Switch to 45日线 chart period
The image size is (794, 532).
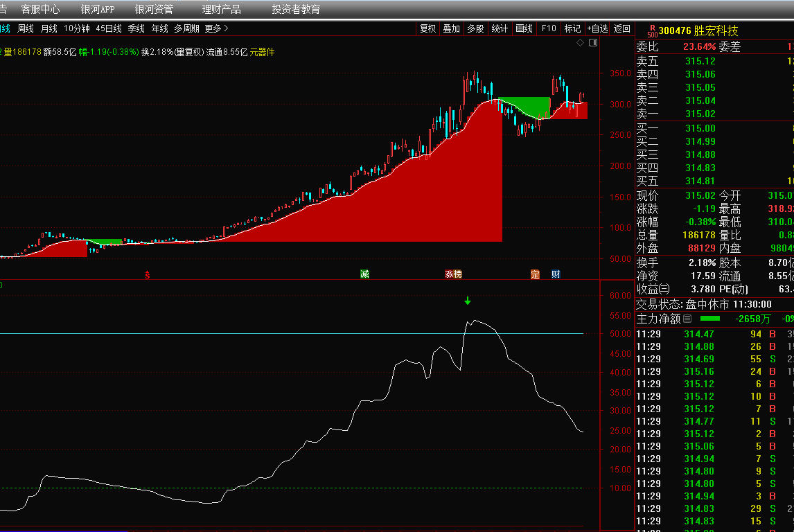coord(108,28)
